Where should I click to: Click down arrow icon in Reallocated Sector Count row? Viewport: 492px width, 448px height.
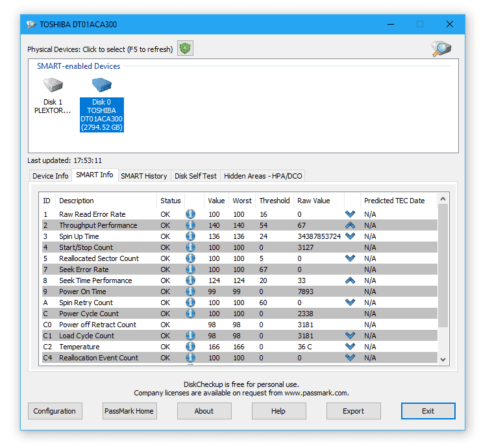pos(350,258)
